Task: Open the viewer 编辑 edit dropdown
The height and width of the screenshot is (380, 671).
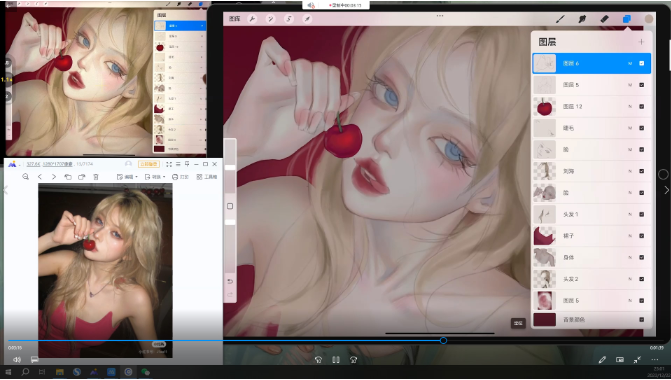Action: [127, 177]
